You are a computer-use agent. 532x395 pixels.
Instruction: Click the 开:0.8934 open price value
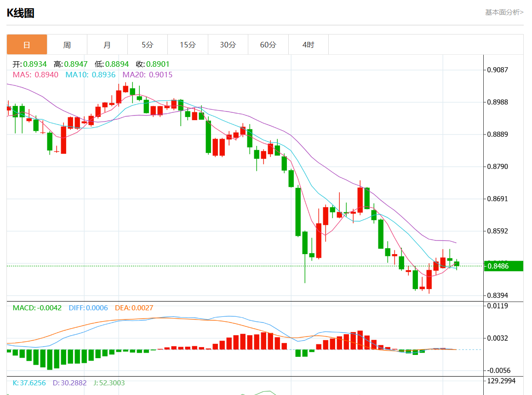29,64
